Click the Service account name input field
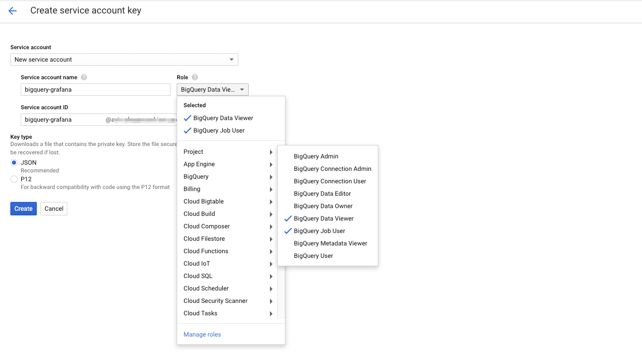Image resolution: width=642 pixels, height=364 pixels. tap(95, 90)
